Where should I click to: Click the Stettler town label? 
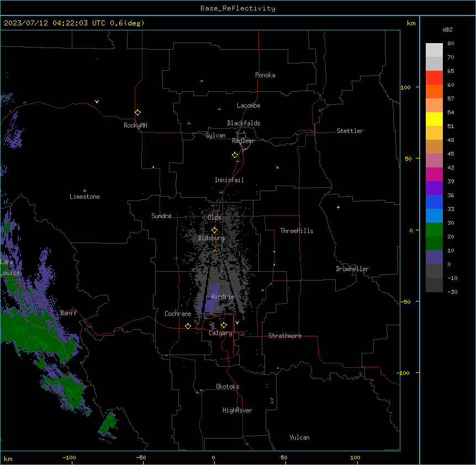(350, 131)
